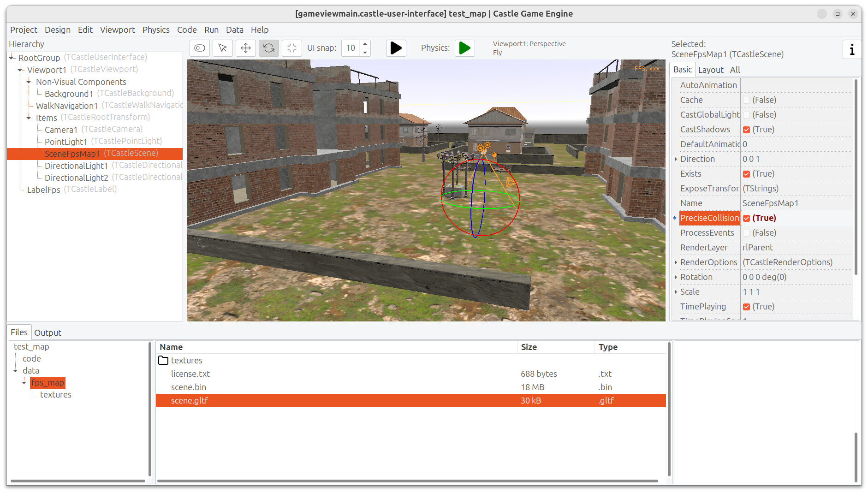This screenshot has width=868, height=493.
Task: Increase UI snap with the up arrow
Action: pyautogui.click(x=365, y=44)
